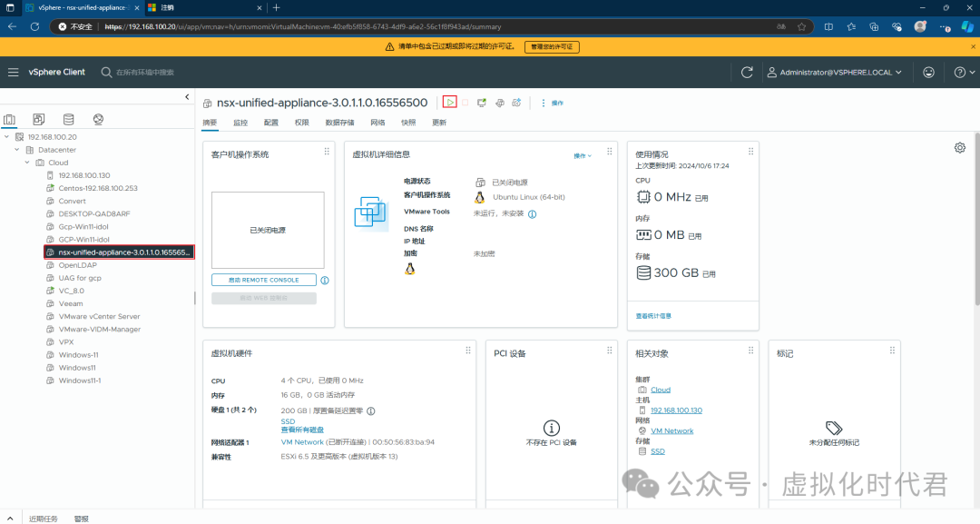Open the help question mark menu
980x524 pixels.
click(x=965, y=72)
